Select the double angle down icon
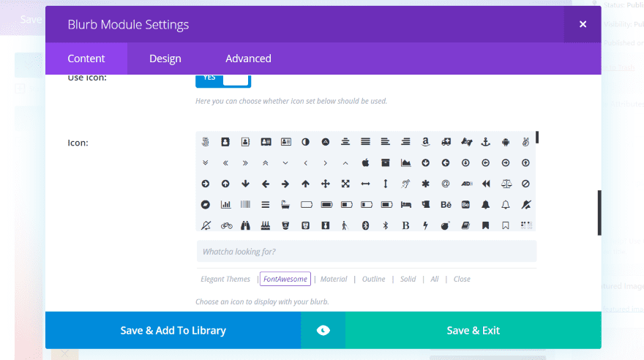 click(206, 163)
